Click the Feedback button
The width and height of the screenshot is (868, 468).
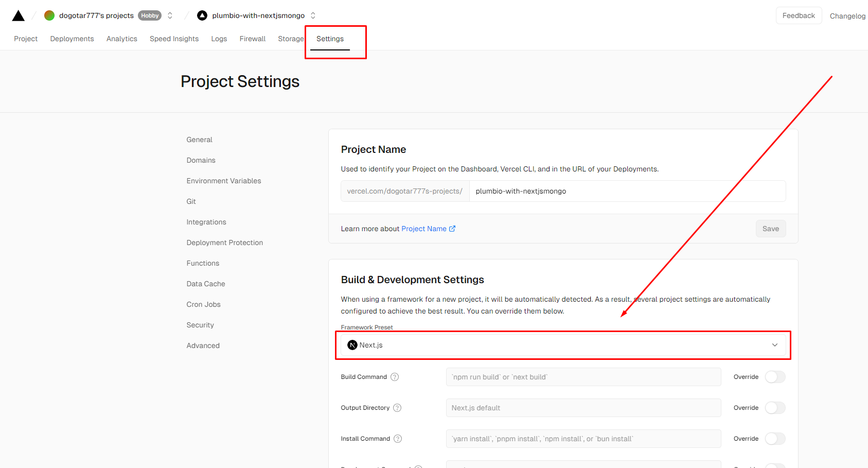pyautogui.click(x=799, y=15)
